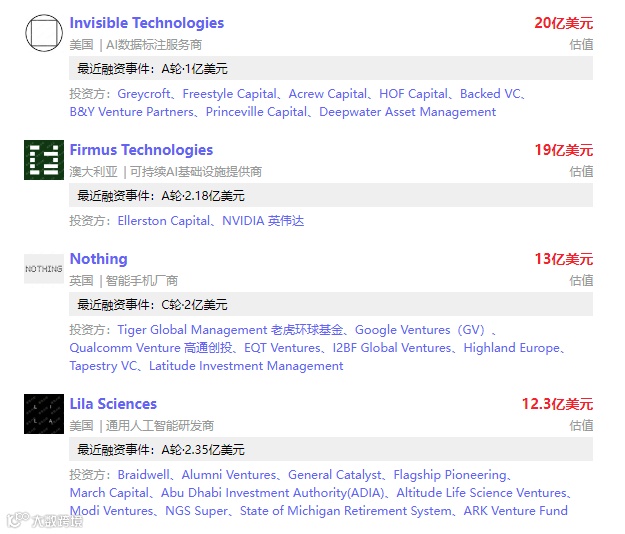Image resolution: width=625 pixels, height=534 pixels.
Task: Select the funding event text C轮·2亿美元
Action: (195, 305)
